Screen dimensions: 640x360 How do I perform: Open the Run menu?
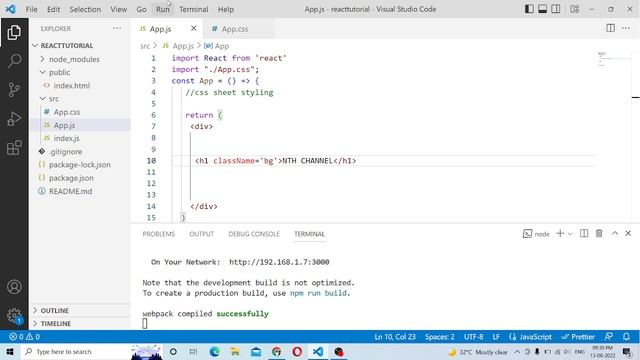tap(162, 9)
